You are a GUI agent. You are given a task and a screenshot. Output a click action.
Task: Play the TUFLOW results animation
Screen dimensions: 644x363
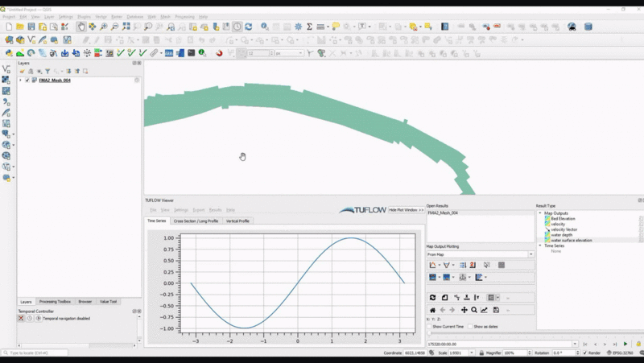click(x=625, y=344)
